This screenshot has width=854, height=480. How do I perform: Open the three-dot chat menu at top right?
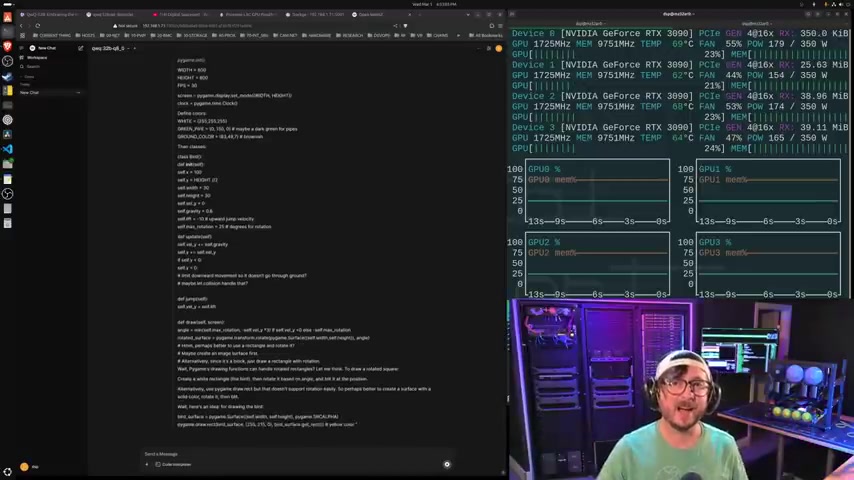click(479, 48)
